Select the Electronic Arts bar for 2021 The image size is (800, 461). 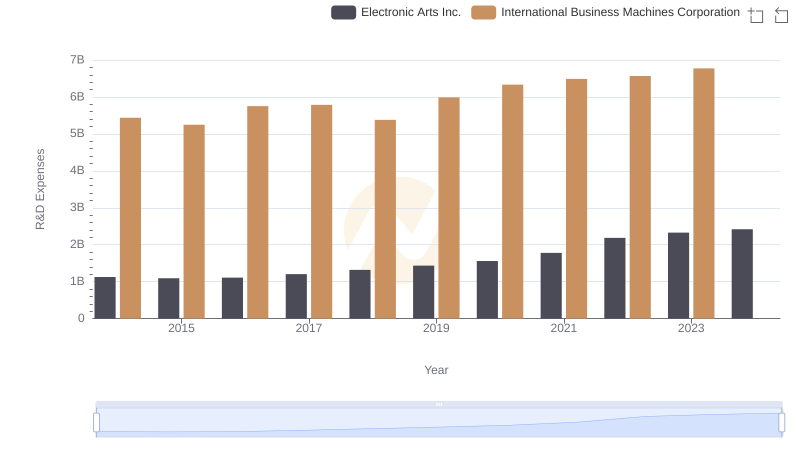click(x=551, y=286)
